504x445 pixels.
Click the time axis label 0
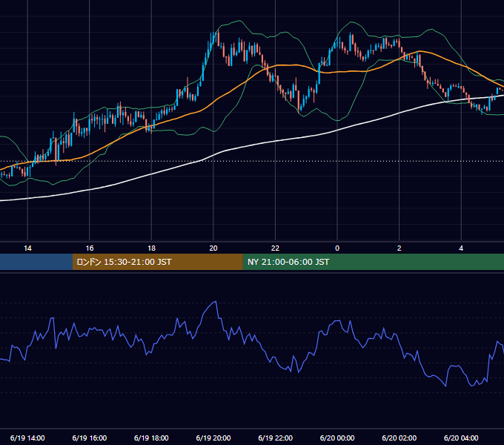click(337, 248)
